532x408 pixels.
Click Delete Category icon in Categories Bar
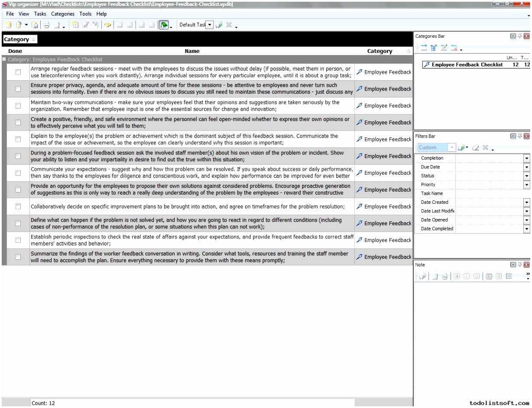(454, 48)
